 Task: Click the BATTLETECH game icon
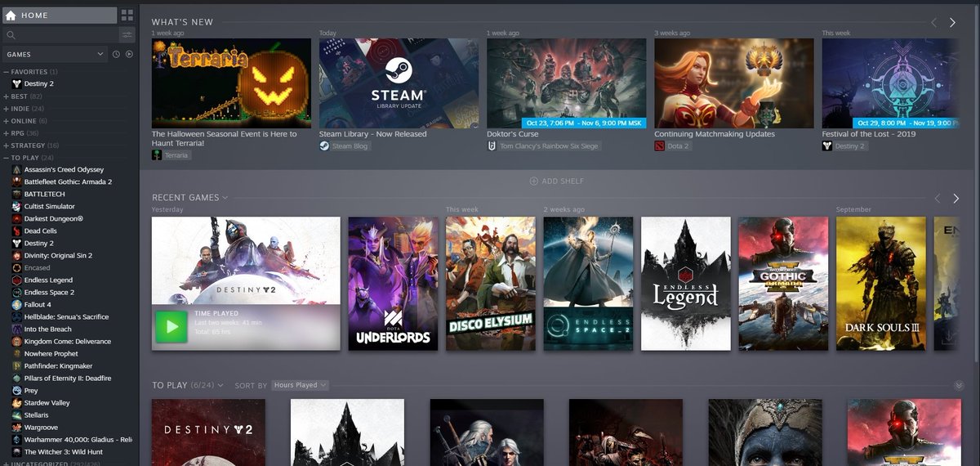[x=16, y=194]
